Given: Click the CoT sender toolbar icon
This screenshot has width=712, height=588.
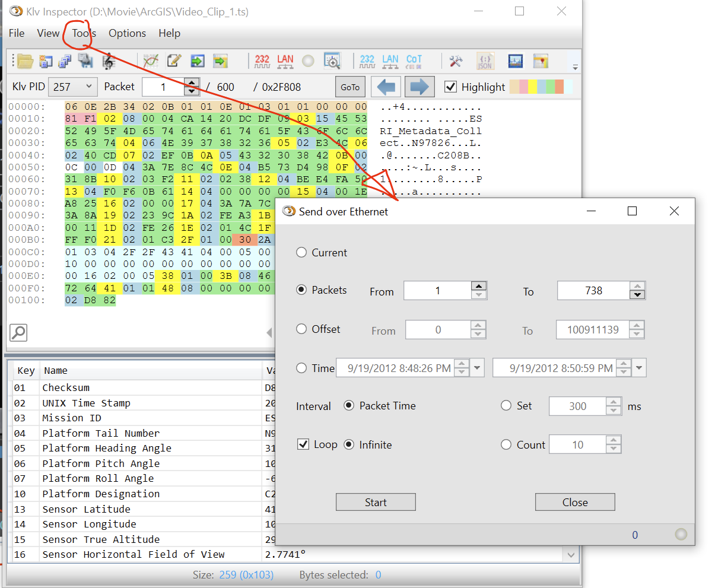Looking at the screenshot, I should pyautogui.click(x=413, y=61).
